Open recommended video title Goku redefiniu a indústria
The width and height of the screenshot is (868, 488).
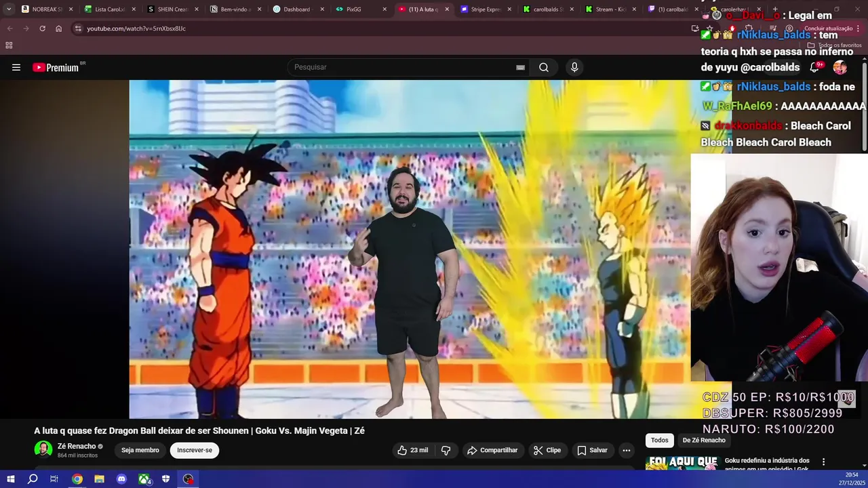click(767, 464)
